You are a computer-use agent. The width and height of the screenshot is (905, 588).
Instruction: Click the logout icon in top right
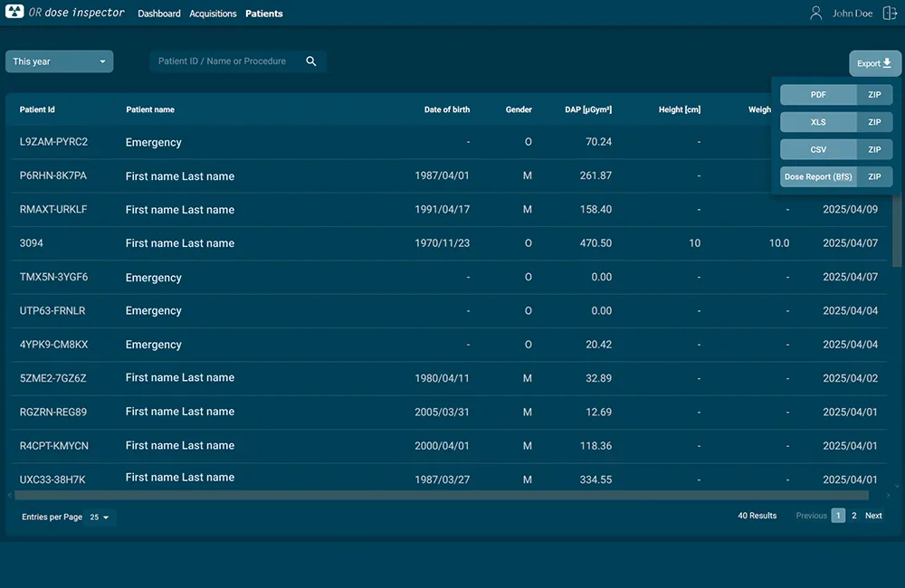(x=890, y=13)
